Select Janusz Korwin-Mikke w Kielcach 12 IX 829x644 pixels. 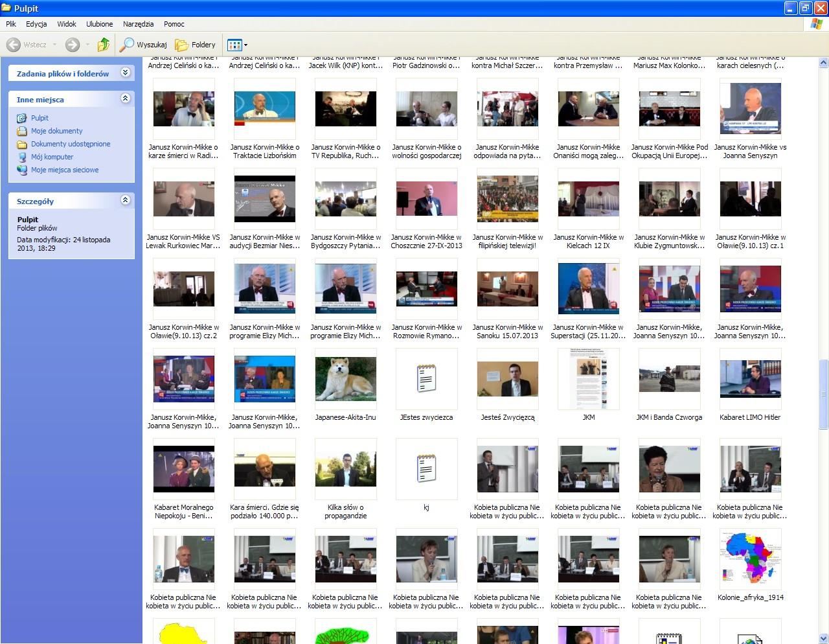[588, 199]
